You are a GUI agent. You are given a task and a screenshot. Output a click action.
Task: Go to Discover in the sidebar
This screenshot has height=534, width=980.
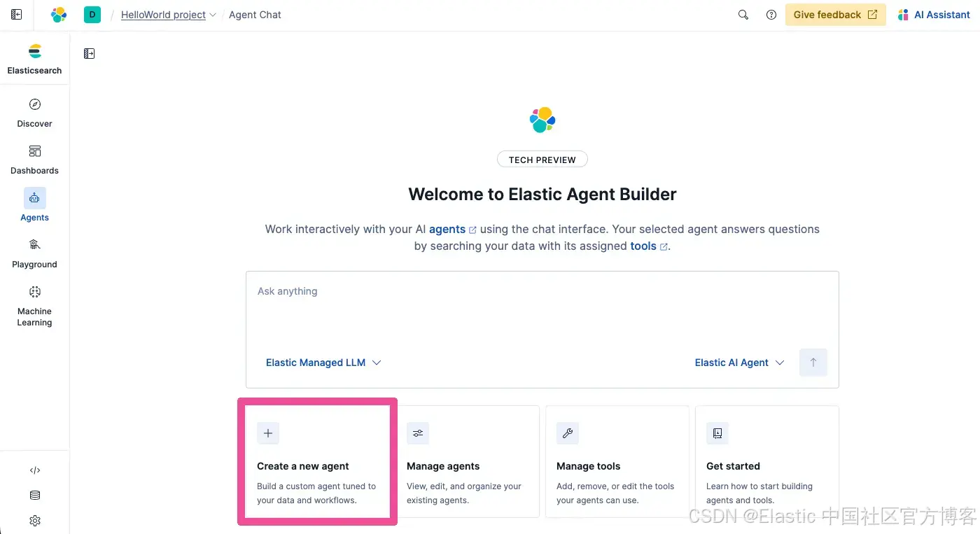[34, 113]
